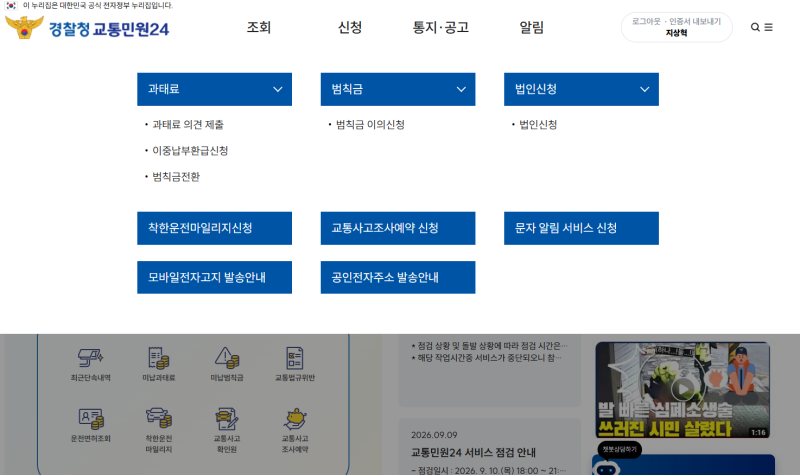Click the 로그아웃 link
800x475 pixels.
(x=646, y=21)
